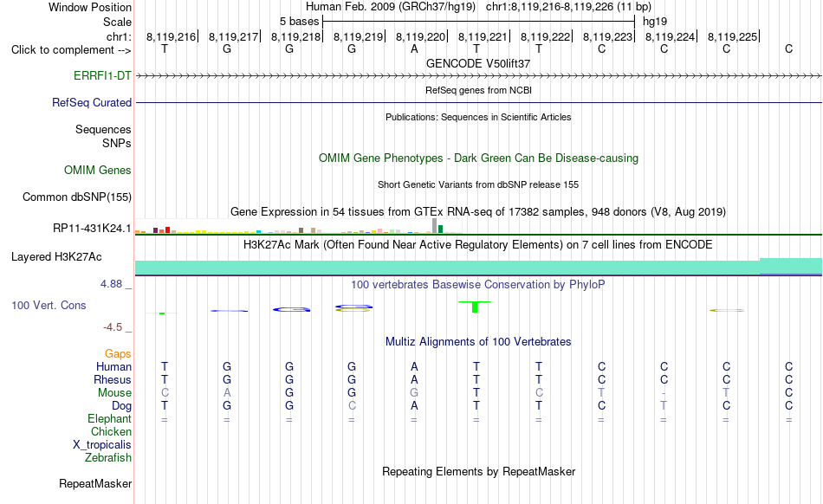Select the OMIM Genes track label

point(97,170)
